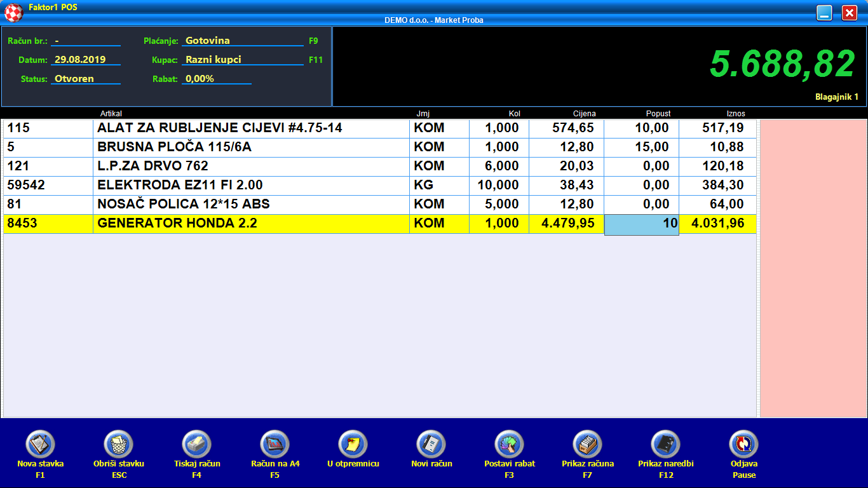
Task: Click the U otpremnicu icon
Action: 353,444
